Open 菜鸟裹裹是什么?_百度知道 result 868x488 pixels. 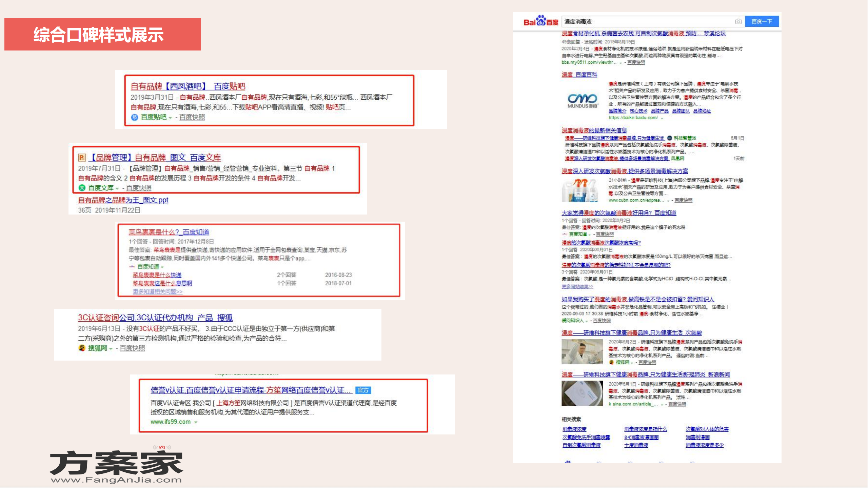pyautogui.click(x=169, y=232)
